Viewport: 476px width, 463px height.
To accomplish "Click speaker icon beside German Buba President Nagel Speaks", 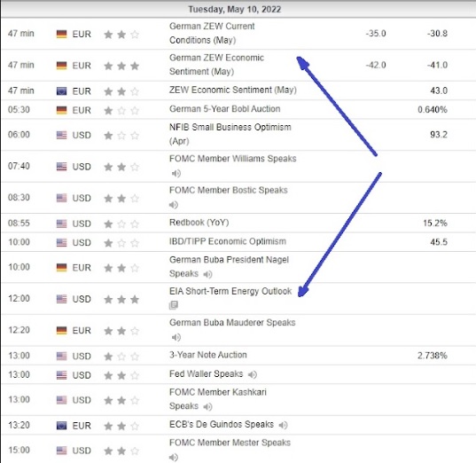I will point(207,275).
